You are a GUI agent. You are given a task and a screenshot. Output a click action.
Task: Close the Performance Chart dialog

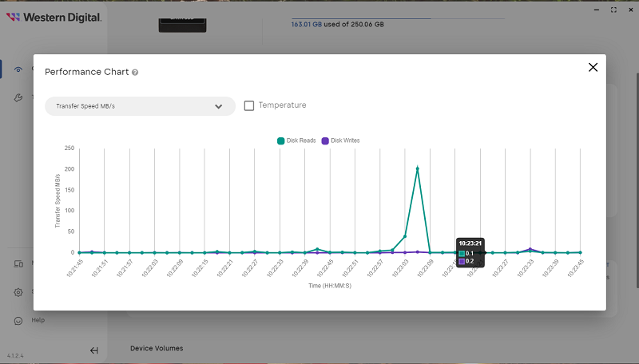[x=593, y=67]
